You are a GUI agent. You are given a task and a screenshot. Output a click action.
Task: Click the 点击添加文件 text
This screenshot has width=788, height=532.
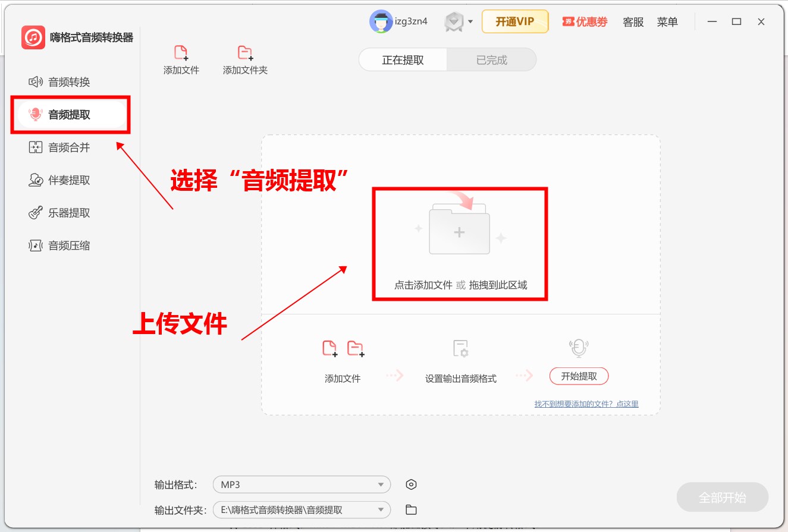coord(423,285)
